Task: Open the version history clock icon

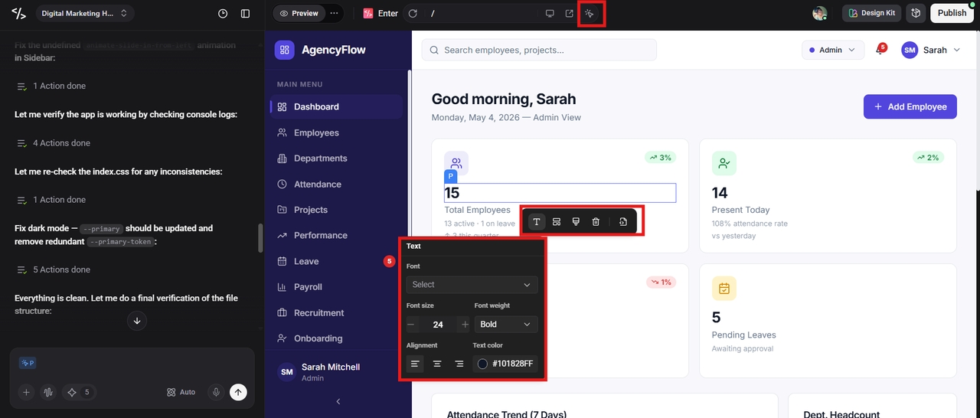Action: (223, 14)
